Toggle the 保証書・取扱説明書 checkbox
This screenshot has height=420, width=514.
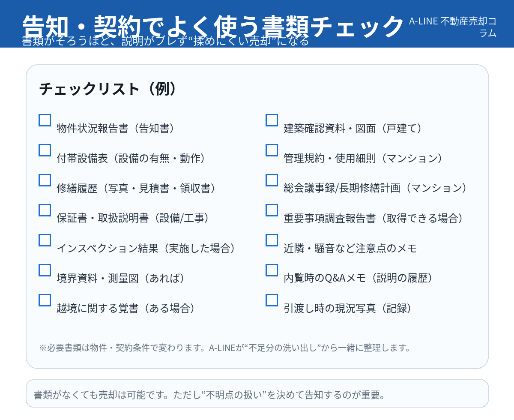click(45, 210)
